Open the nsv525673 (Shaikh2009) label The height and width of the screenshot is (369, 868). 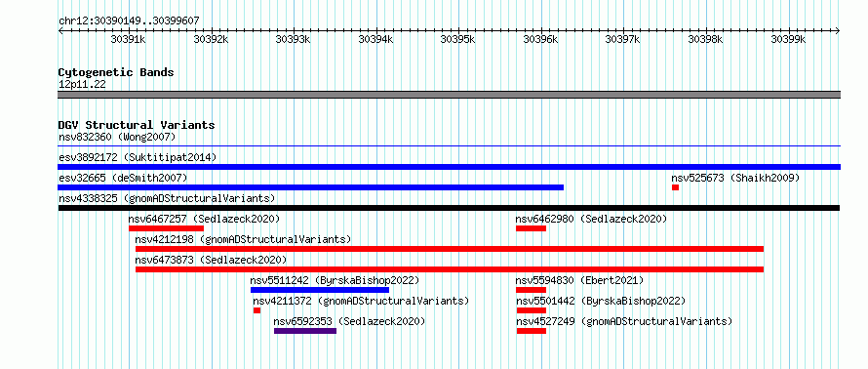[735, 178]
